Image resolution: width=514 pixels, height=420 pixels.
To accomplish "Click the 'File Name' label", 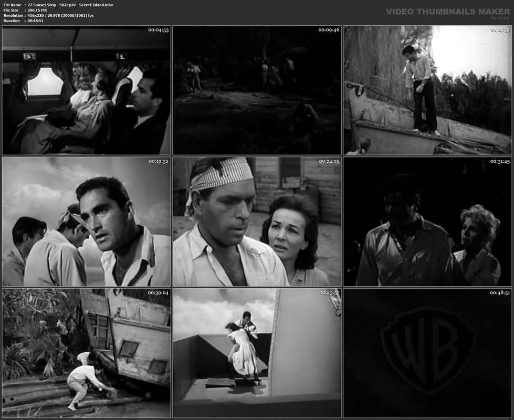I will click(13, 5).
